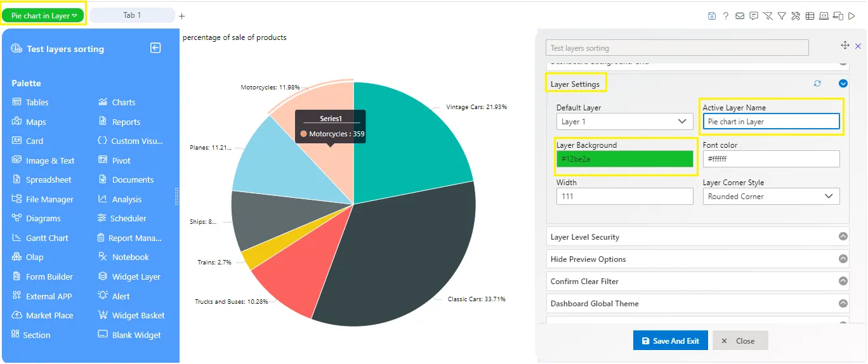Viewport: 868px width, 364px height.
Task: Click the refresh icon beside Layer Settings
Action: click(817, 84)
